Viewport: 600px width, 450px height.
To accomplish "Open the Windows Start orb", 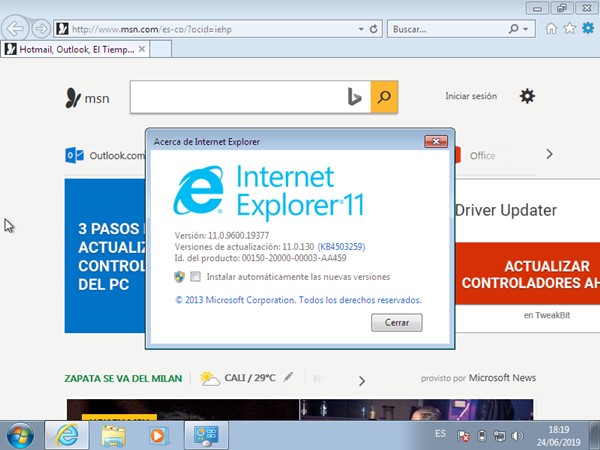I will click(20, 435).
